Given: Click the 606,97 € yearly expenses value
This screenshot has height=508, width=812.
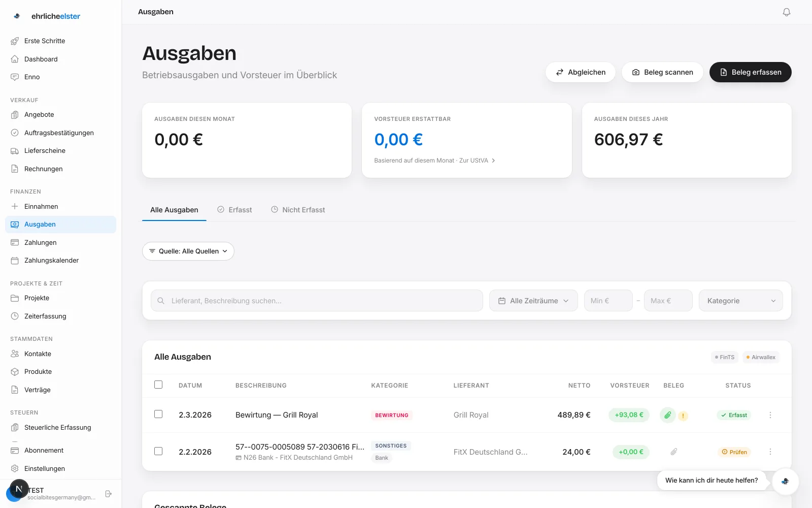Looking at the screenshot, I should click(628, 139).
